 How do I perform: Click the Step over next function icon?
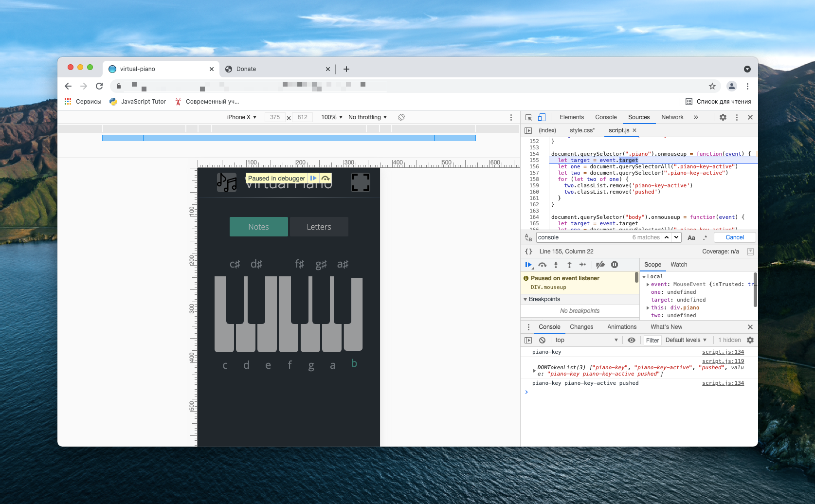(x=542, y=265)
